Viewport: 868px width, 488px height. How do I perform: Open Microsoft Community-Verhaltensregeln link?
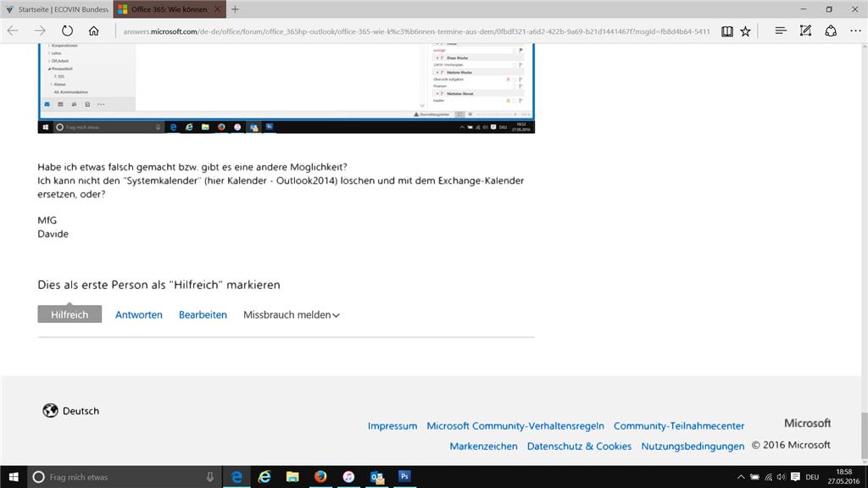tap(515, 426)
